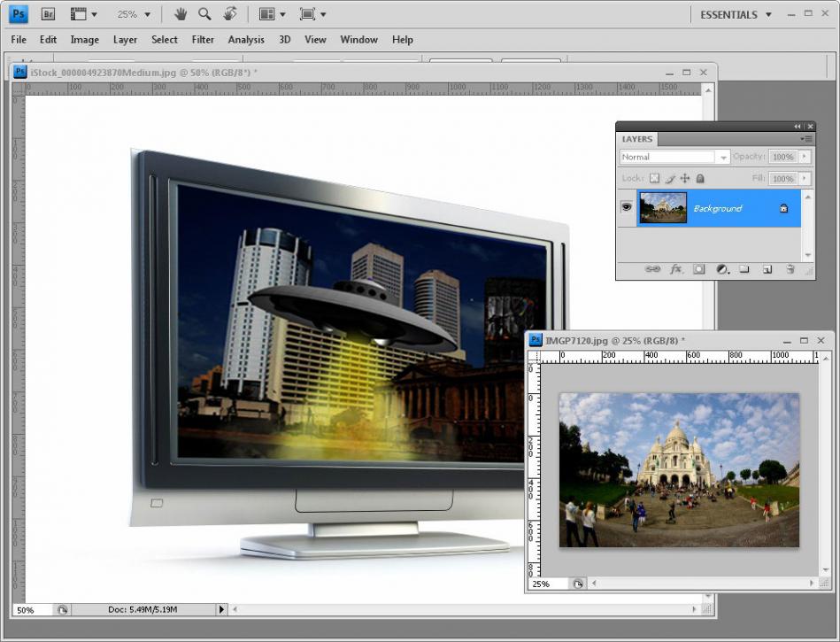The height and width of the screenshot is (642, 840).
Task: Select the Rotate View tool icon
Action: click(x=230, y=14)
